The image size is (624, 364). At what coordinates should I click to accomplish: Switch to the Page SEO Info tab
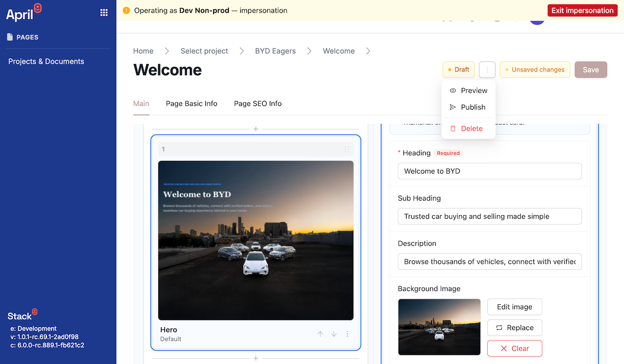point(258,103)
